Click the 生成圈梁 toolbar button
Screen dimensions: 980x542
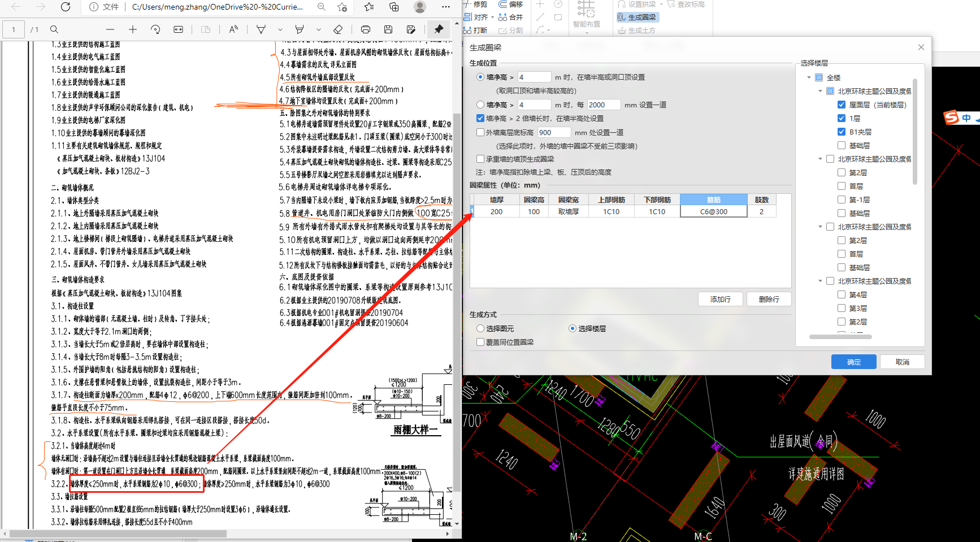pos(638,17)
